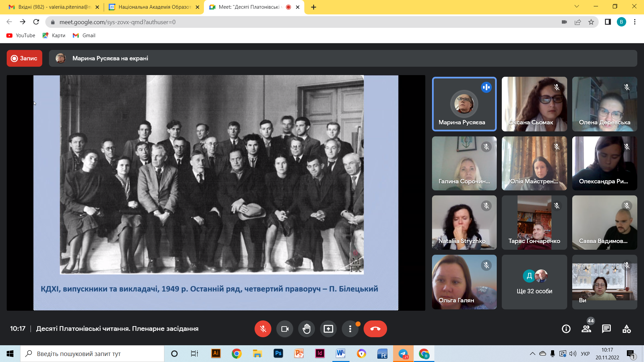Viewport: 644px width, 362px height.
Task: Open the chat panel
Action: (x=606, y=329)
